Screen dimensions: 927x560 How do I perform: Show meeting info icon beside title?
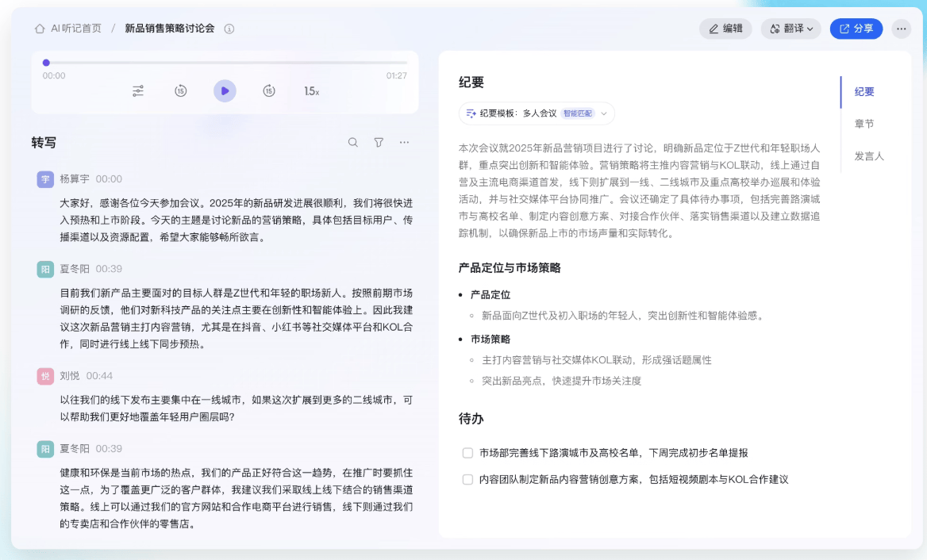(229, 29)
